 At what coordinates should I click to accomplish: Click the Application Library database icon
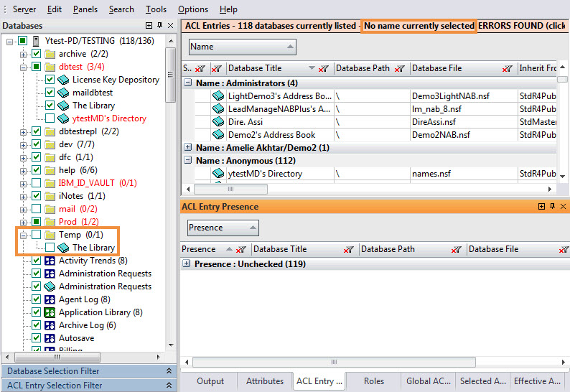(50, 312)
